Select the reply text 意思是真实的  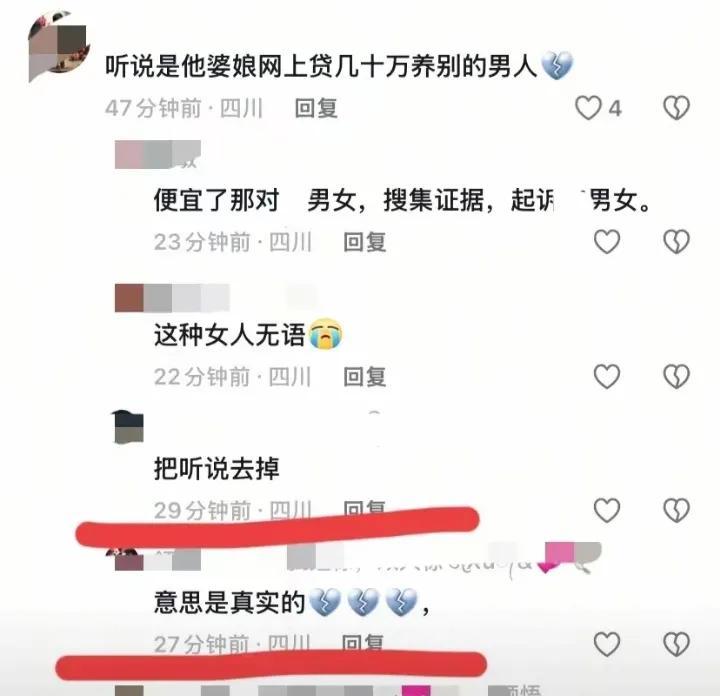point(230,602)
